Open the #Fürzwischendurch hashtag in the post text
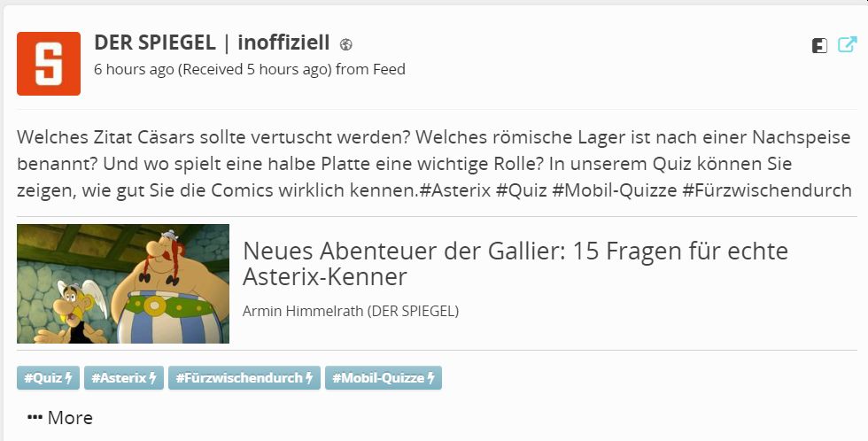Image resolution: width=868 pixels, height=441 pixels. click(x=765, y=190)
